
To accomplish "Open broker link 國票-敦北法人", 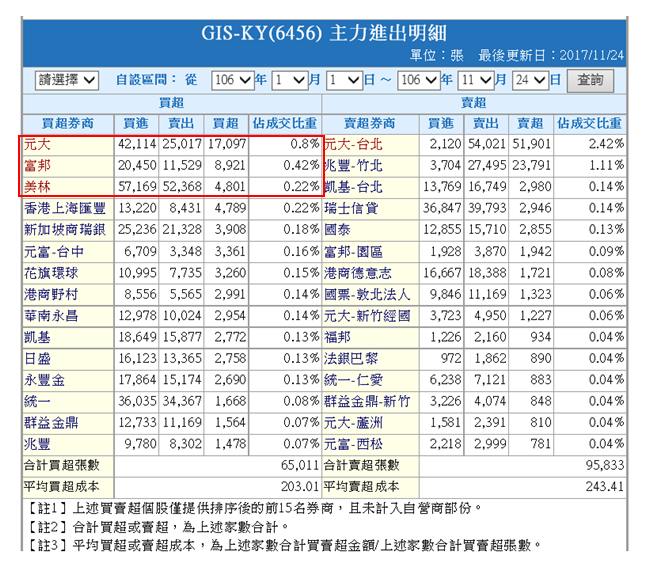I will (367, 294).
